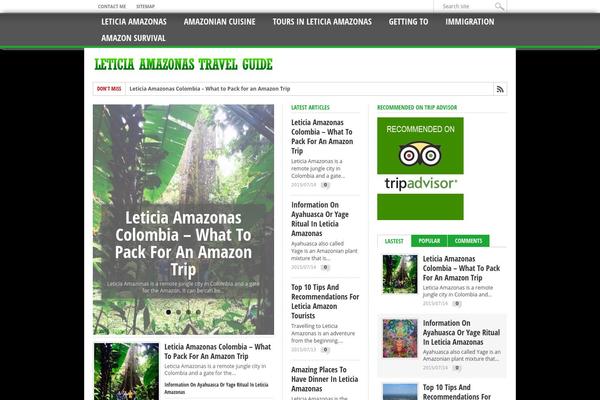Open Tours in Leticia Amazonas menu
600x400 pixels.
pyautogui.click(x=322, y=22)
